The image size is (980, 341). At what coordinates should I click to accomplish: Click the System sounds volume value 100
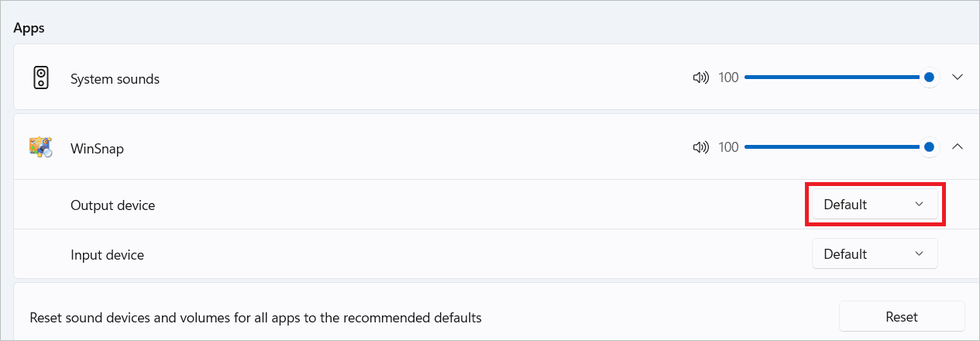(728, 77)
